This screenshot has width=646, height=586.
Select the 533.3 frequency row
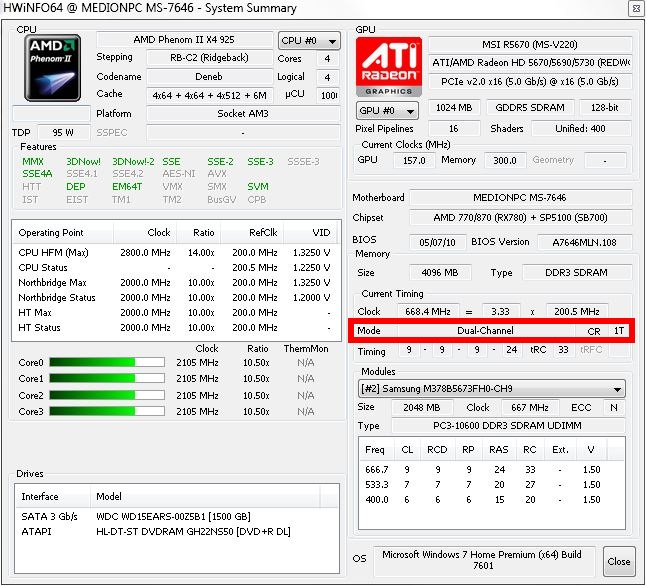point(491,484)
